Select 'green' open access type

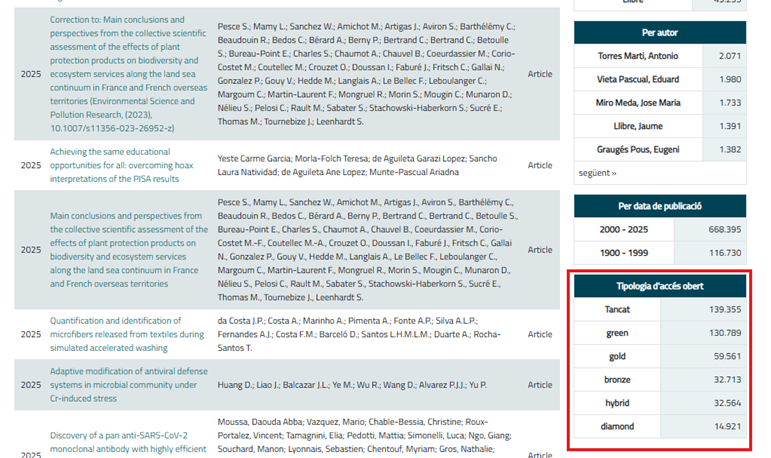point(618,333)
